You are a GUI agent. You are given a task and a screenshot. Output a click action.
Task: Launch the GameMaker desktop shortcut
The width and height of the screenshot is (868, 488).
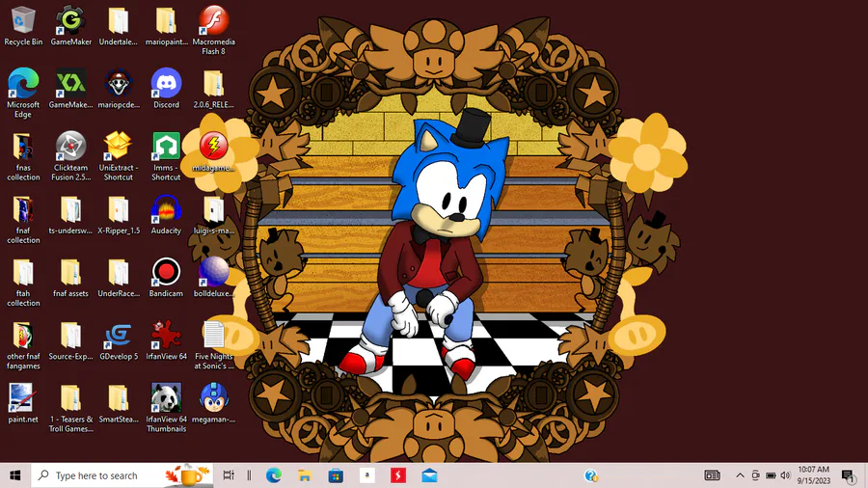pos(70,27)
